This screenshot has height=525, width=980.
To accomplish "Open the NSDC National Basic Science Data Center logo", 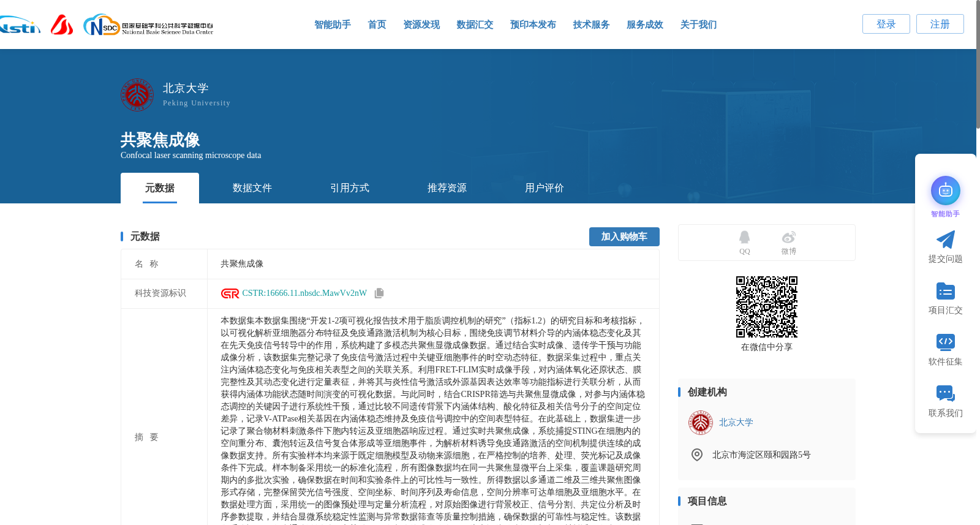I will (x=148, y=25).
